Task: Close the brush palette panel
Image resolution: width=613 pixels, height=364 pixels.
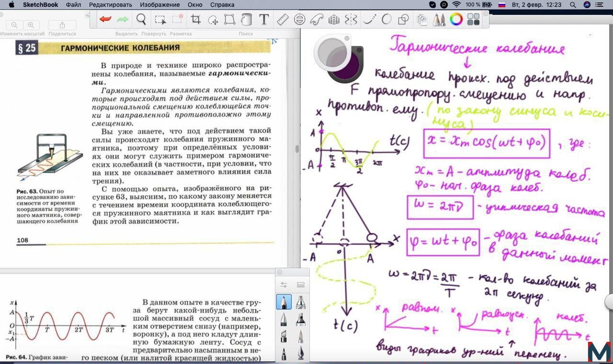Action: click(280, 273)
